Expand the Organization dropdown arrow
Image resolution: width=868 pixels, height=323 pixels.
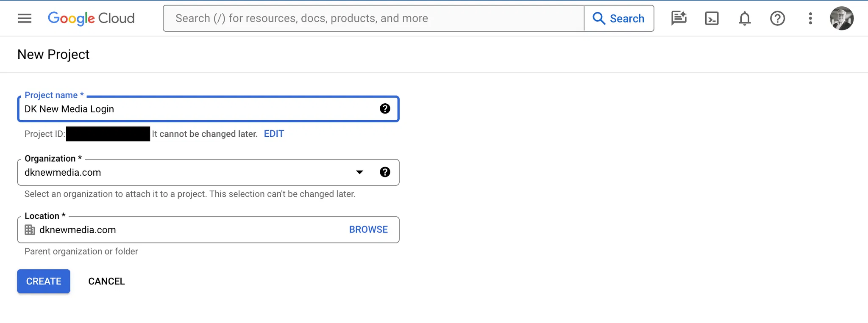359,172
